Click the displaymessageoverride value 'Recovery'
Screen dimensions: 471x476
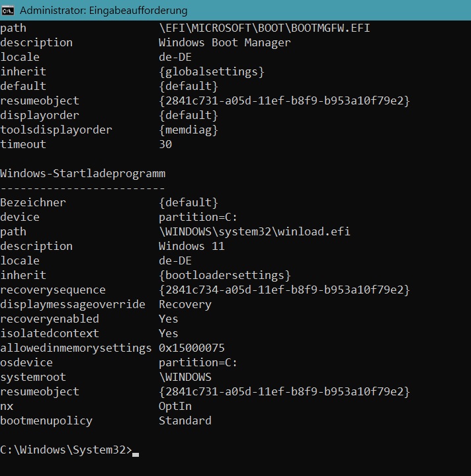(x=185, y=305)
